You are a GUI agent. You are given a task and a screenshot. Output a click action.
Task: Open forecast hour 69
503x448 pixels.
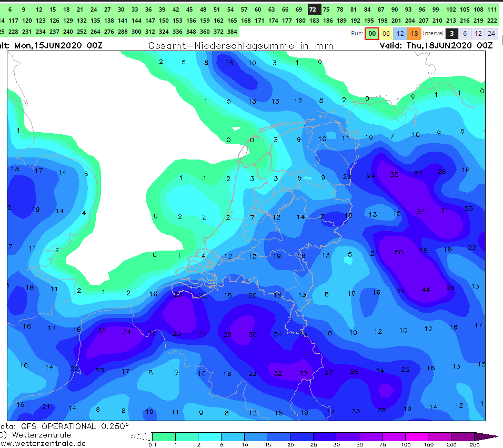pyautogui.click(x=299, y=9)
